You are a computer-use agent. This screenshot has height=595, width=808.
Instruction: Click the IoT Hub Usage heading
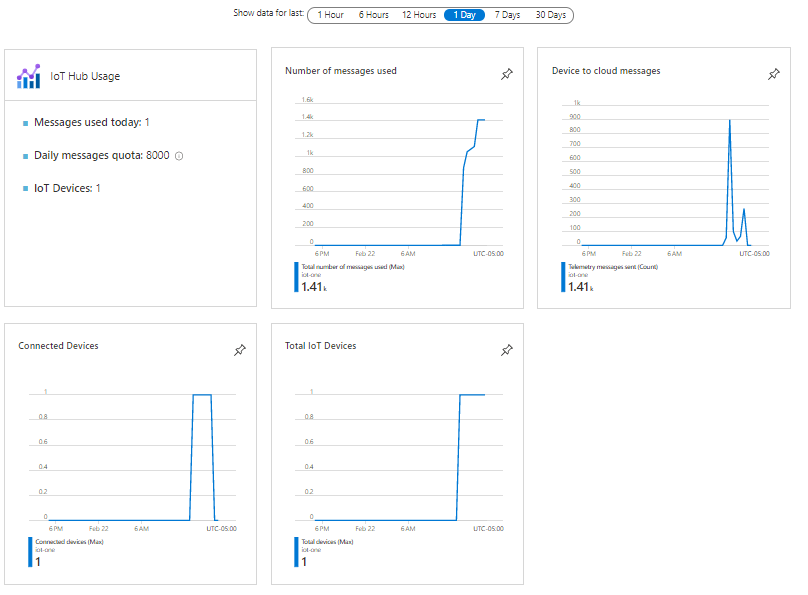pos(85,76)
